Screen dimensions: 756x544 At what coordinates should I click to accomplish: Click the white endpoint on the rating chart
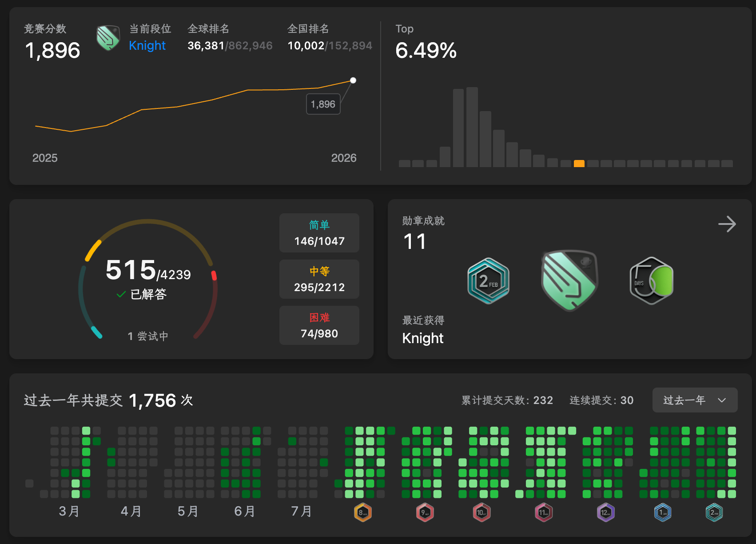(353, 80)
